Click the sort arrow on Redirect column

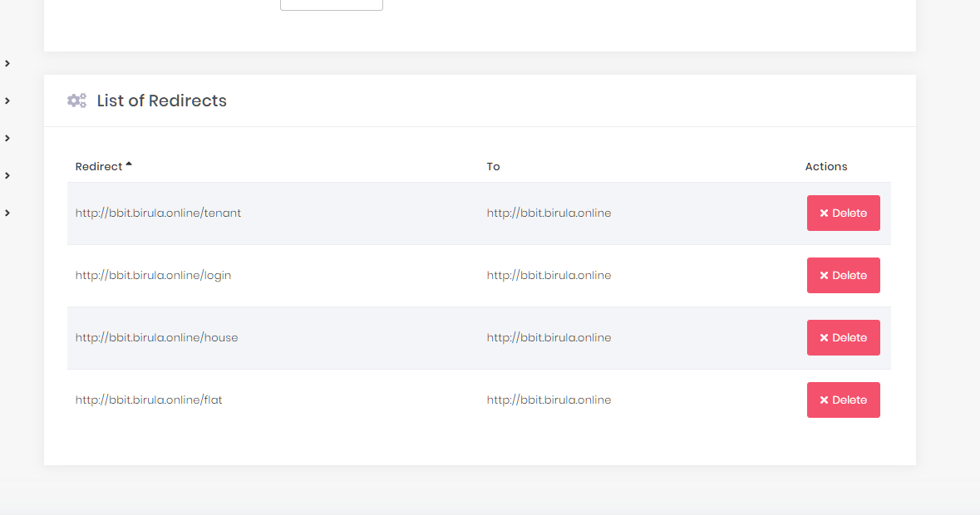point(129,165)
